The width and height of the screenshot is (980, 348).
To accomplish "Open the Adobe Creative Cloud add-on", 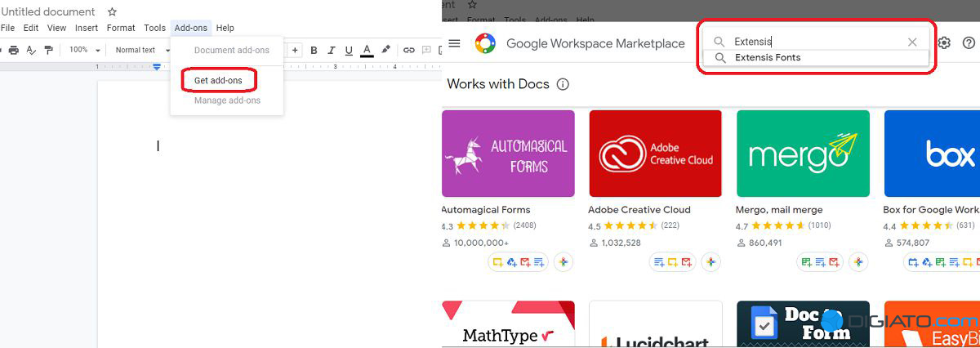I will 655,154.
